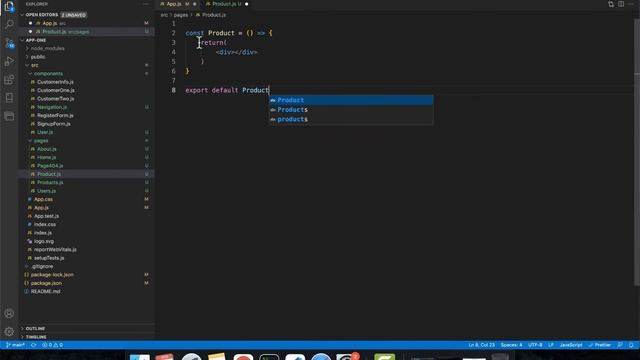The width and height of the screenshot is (640, 360).
Task: Click the split editor icon at top right
Action: click(x=621, y=4)
